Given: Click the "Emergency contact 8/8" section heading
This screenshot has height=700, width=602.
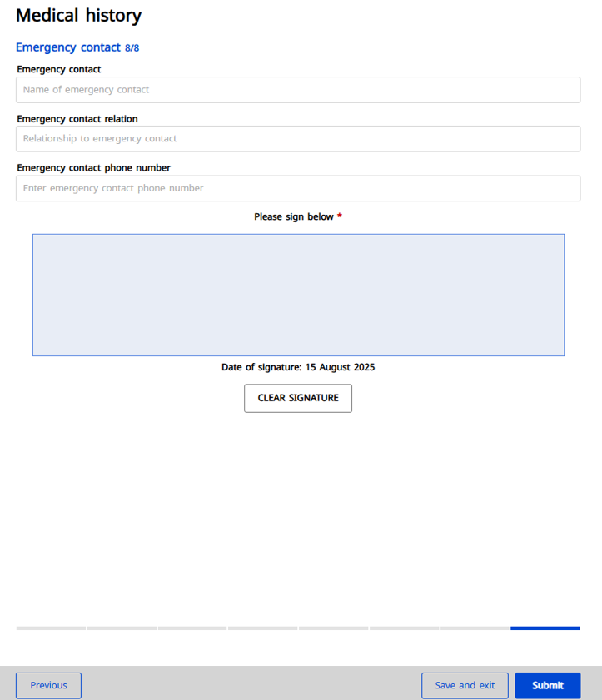Looking at the screenshot, I should [x=77, y=47].
